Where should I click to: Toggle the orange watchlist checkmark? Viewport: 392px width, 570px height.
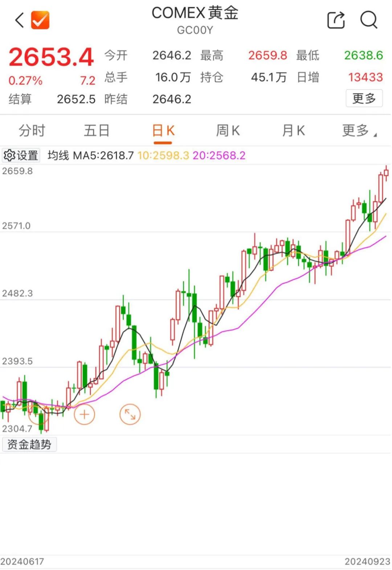coord(40,20)
